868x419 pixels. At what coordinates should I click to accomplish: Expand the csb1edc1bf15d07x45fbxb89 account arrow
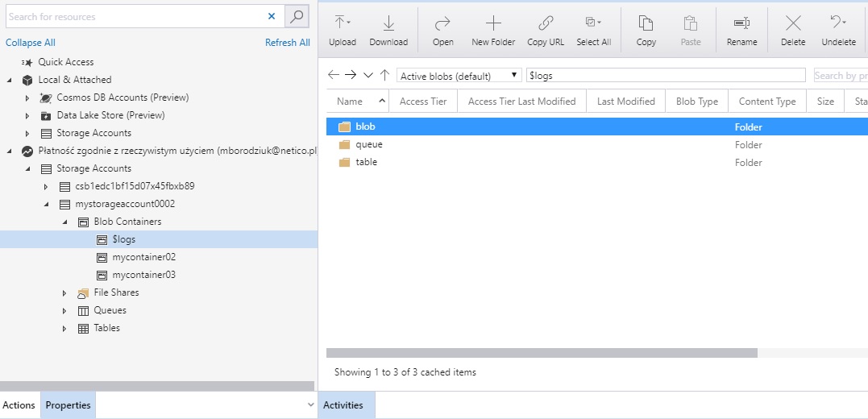point(46,186)
